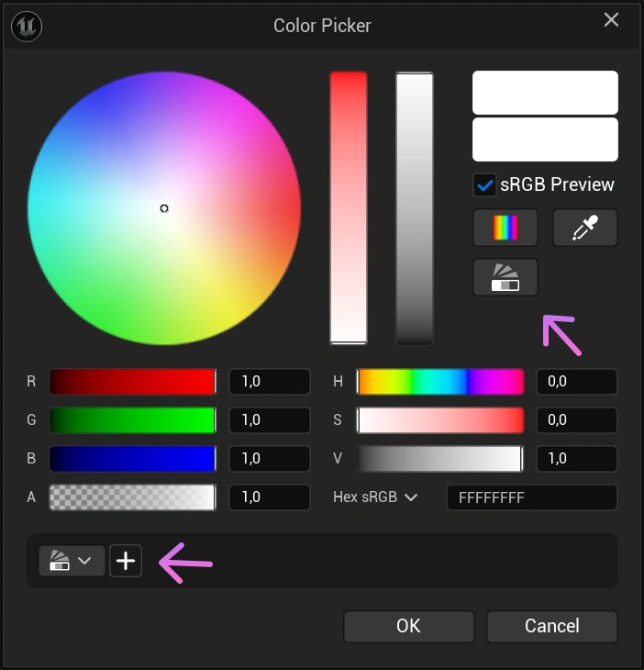Click the G value field
This screenshot has width=644, height=670.
click(x=270, y=420)
